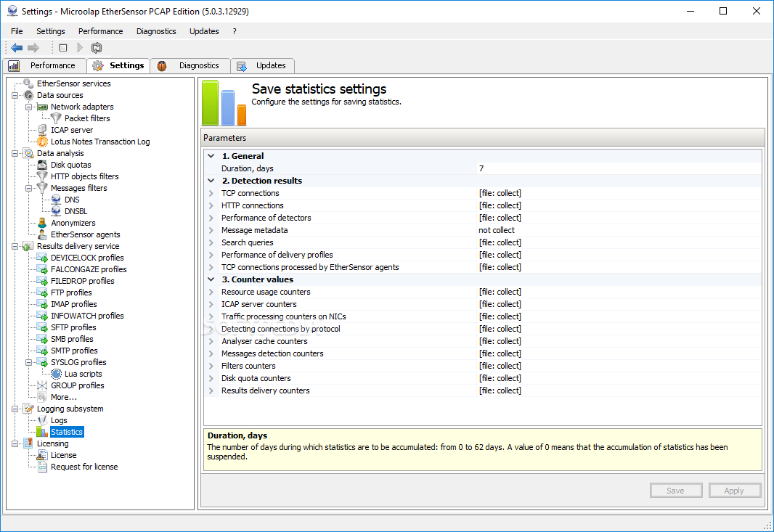Click the EtherSensor services gear icon

[x=28, y=83]
